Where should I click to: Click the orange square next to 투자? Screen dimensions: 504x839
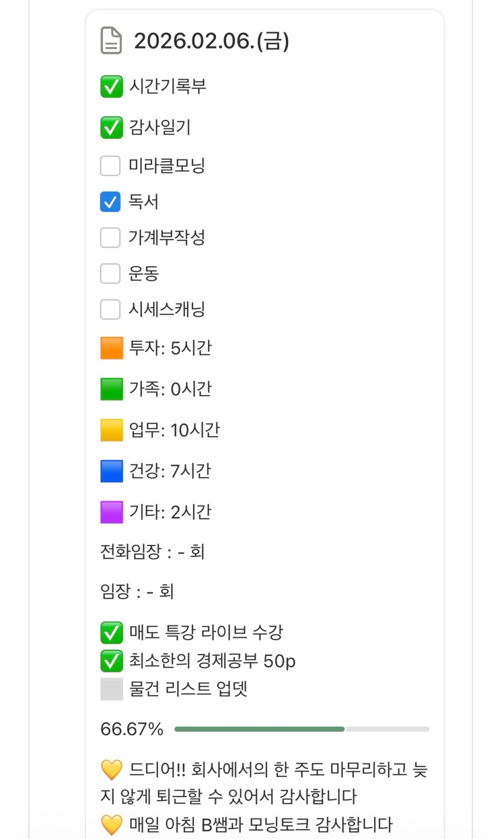tap(111, 348)
